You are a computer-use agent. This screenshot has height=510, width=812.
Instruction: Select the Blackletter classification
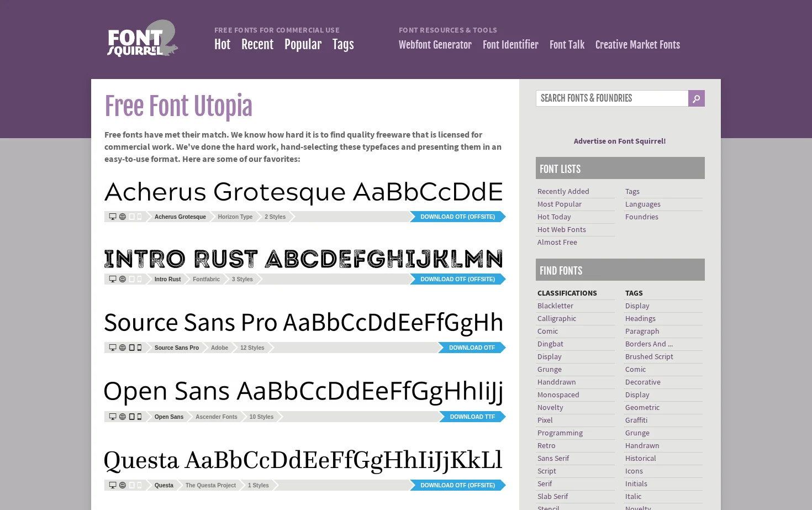point(556,306)
